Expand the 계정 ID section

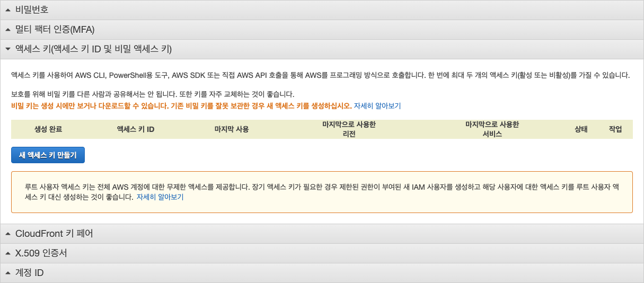322,272
